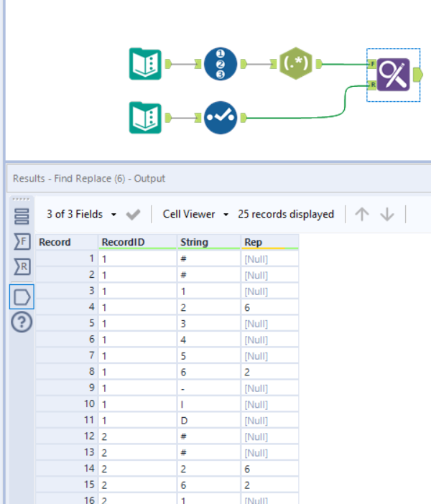Open the Cell Viewer dropdown

pos(195,215)
